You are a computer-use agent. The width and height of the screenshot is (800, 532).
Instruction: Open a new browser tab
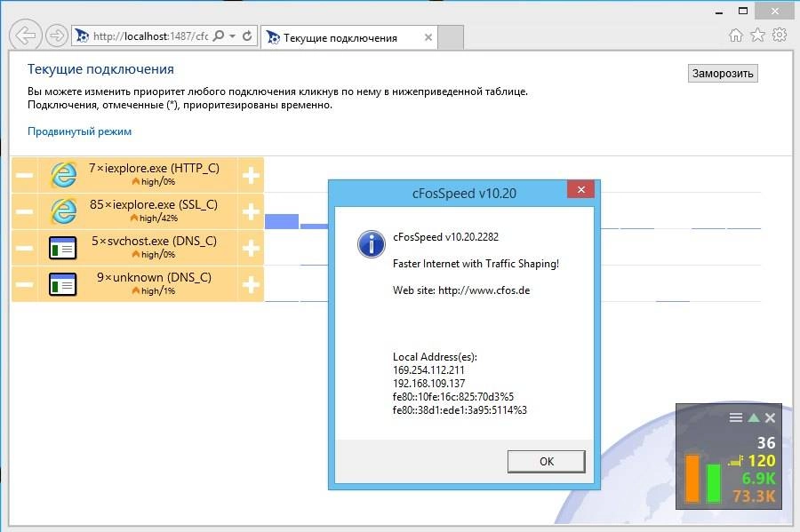tap(451, 37)
